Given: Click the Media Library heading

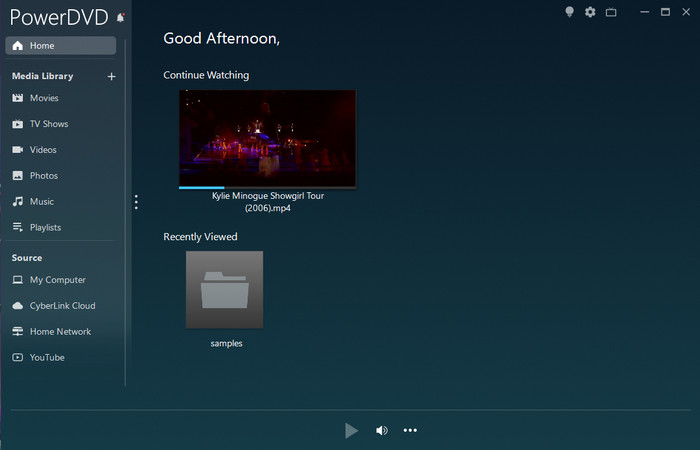Looking at the screenshot, I should pyautogui.click(x=42, y=76).
